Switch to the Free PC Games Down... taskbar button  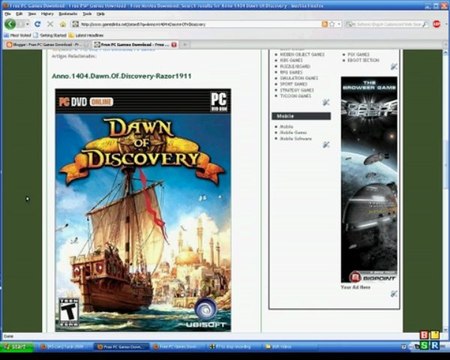(121, 347)
